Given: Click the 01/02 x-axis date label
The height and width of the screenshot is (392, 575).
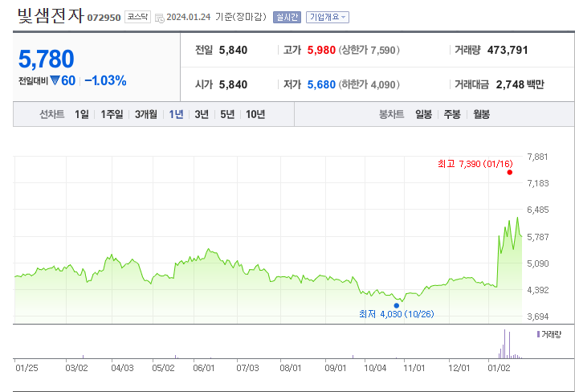Looking at the screenshot, I should coord(499,368).
